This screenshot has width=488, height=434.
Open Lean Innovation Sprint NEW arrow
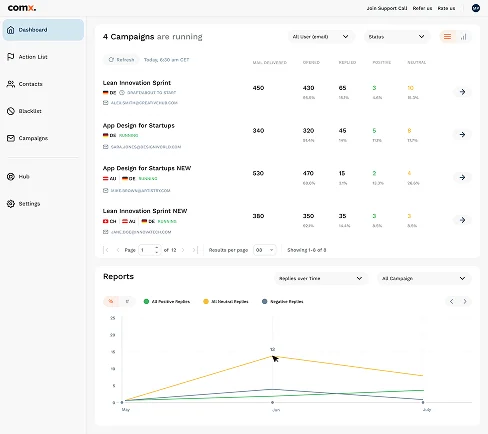[462, 220]
